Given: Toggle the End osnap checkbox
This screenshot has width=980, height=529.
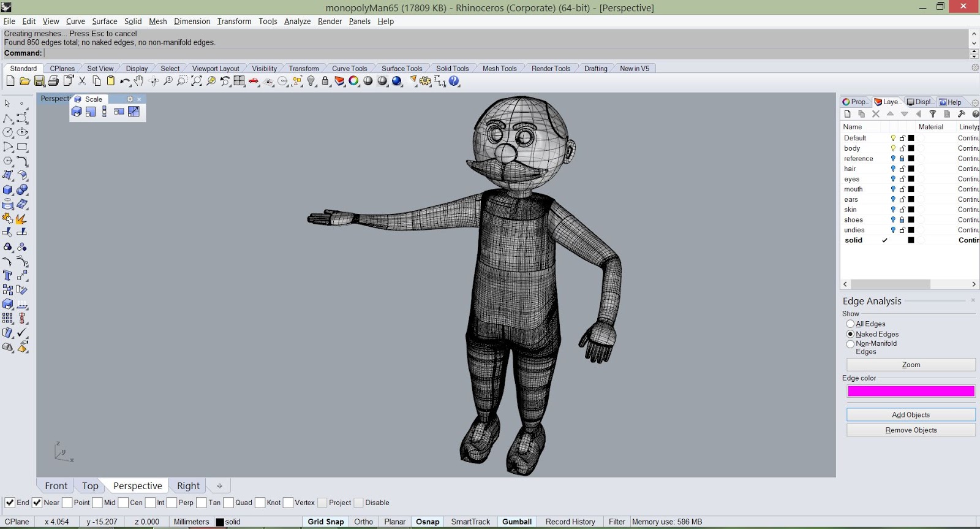Looking at the screenshot, I should point(10,503).
